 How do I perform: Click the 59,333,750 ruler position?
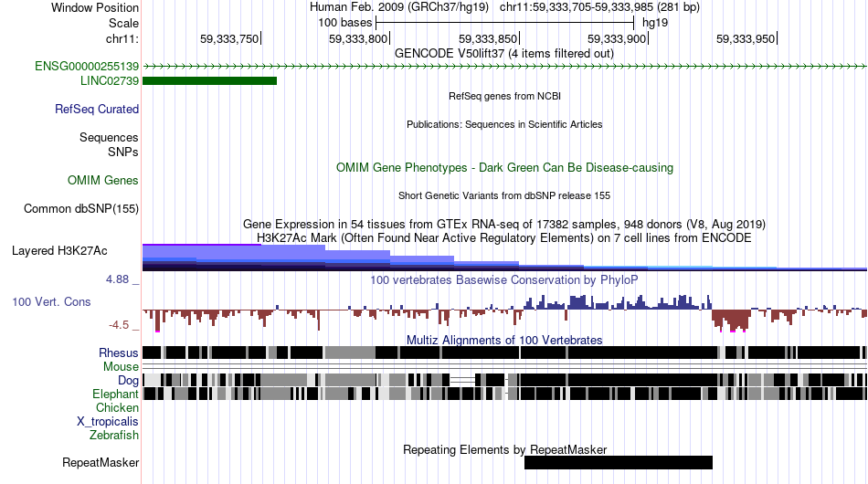point(230,38)
